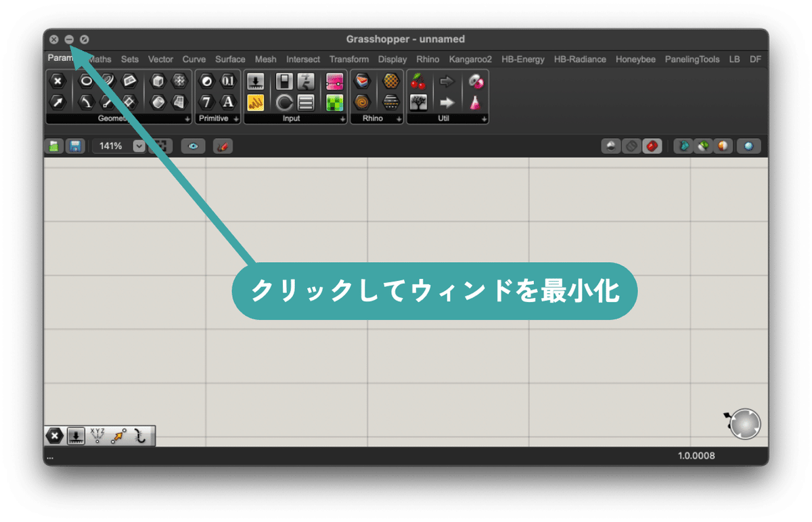Select the circle parameter icon in Geometry

tap(86, 81)
